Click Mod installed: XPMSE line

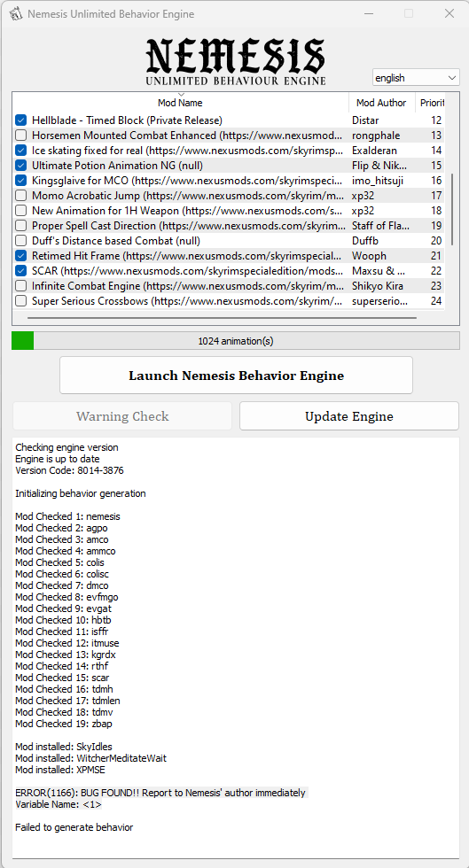tap(60, 770)
